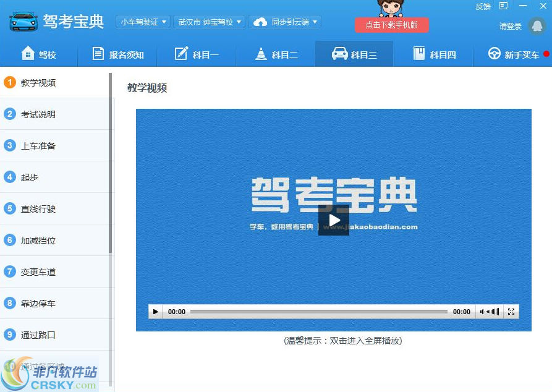Screen dimensions: 552x392
Task: Click the number 2 badge beside 考试说明
Action: 10,114
